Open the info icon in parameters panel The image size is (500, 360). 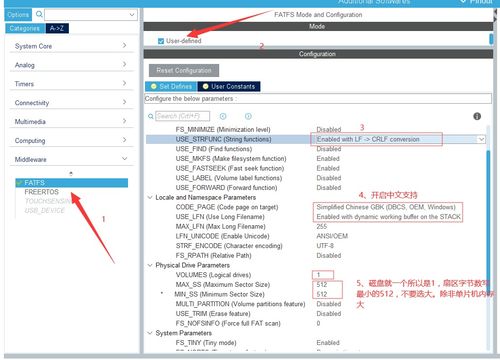coord(477,116)
